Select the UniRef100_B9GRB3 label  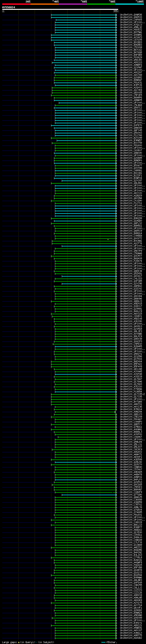click(131, 45)
